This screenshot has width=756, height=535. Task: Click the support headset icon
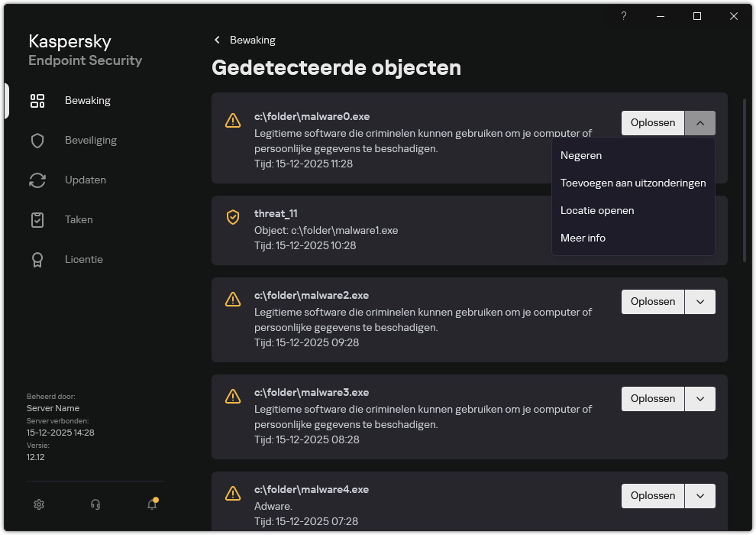(x=95, y=504)
